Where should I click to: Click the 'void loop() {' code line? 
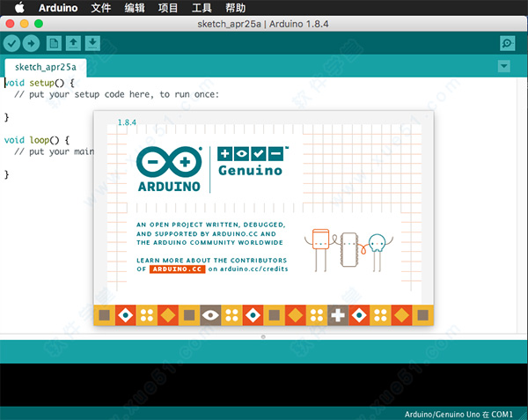click(x=36, y=140)
